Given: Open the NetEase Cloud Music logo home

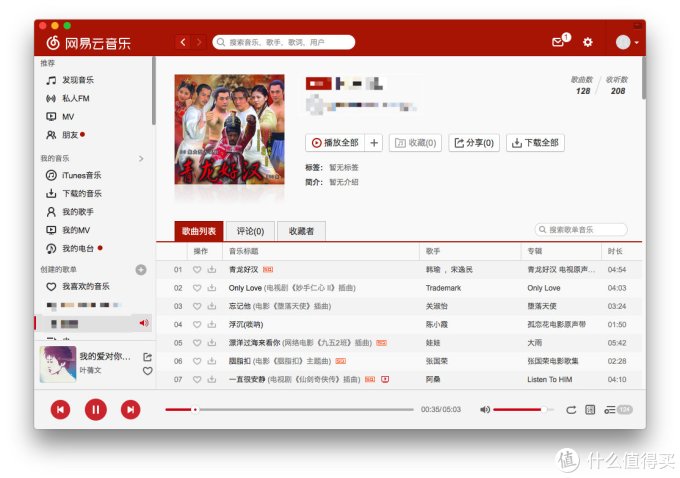Looking at the screenshot, I should coord(88,43).
